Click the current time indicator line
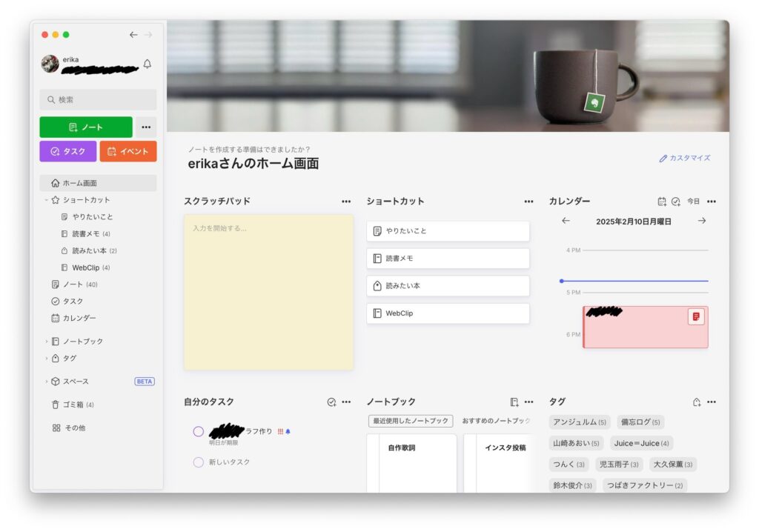This screenshot has width=759, height=532. coord(634,281)
